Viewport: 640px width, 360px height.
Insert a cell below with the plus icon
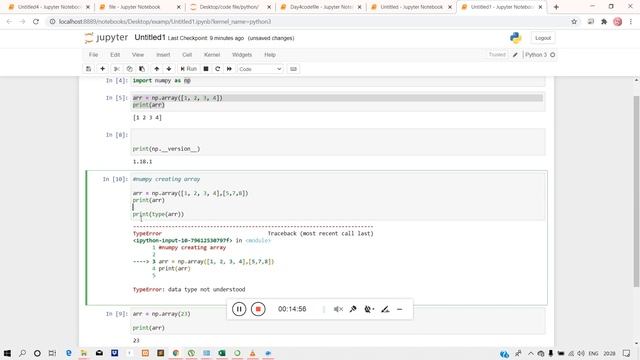102,69
